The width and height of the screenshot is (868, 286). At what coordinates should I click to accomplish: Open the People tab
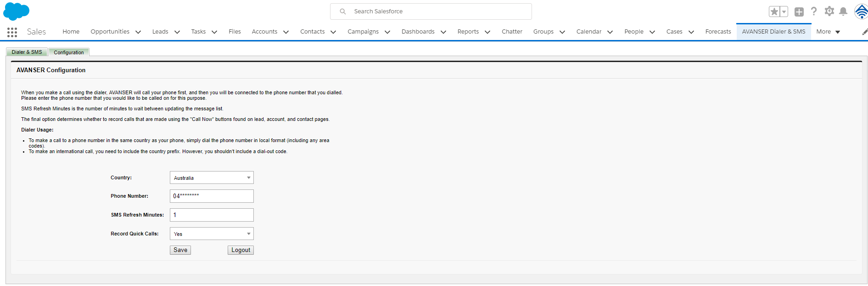pyautogui.click(x=634, y=32)
